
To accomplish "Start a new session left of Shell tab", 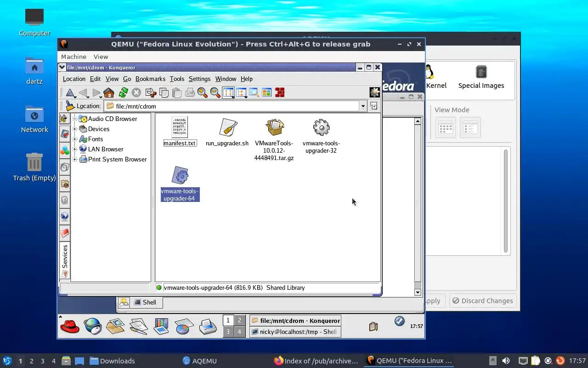I will [x=124, y=302].
